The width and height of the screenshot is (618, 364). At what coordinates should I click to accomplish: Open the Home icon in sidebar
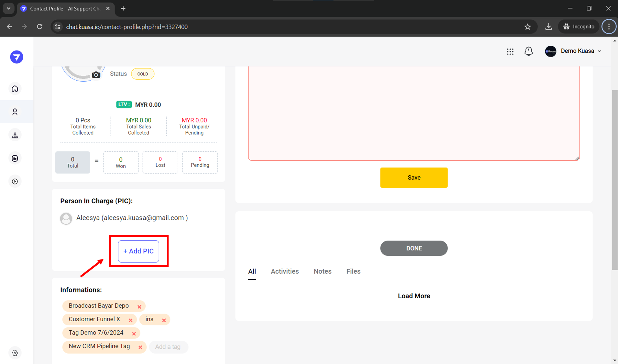[x=15, y=89]
